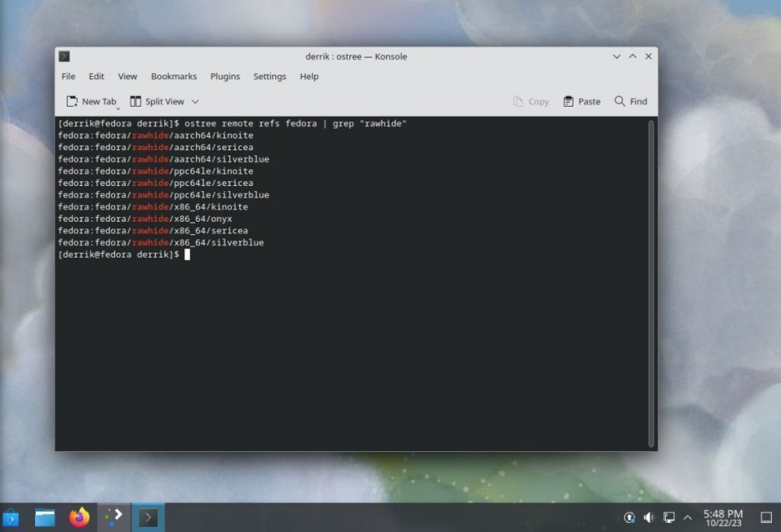
Task: Click the Konsole icon in the title bar
Action: pyautogui.click(x=64, y=56)
